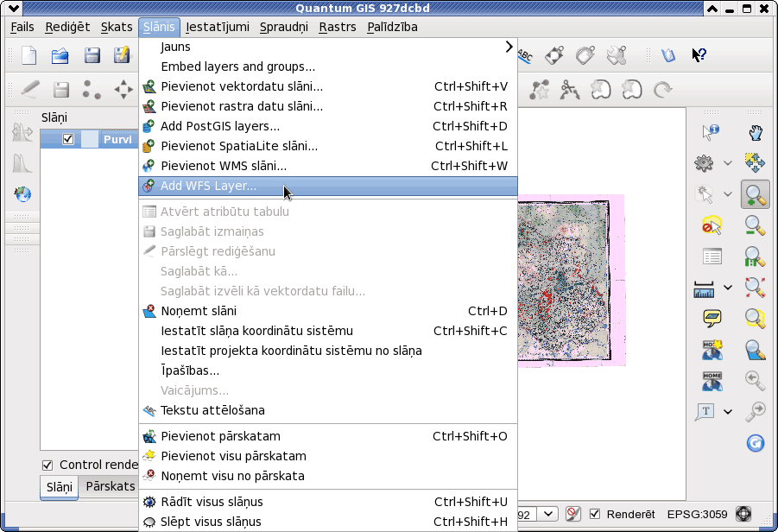Viewport: 778px width, 532px height.
Task: Open the Fails menu
Action: pyautogui.click(x=22, y=27)
